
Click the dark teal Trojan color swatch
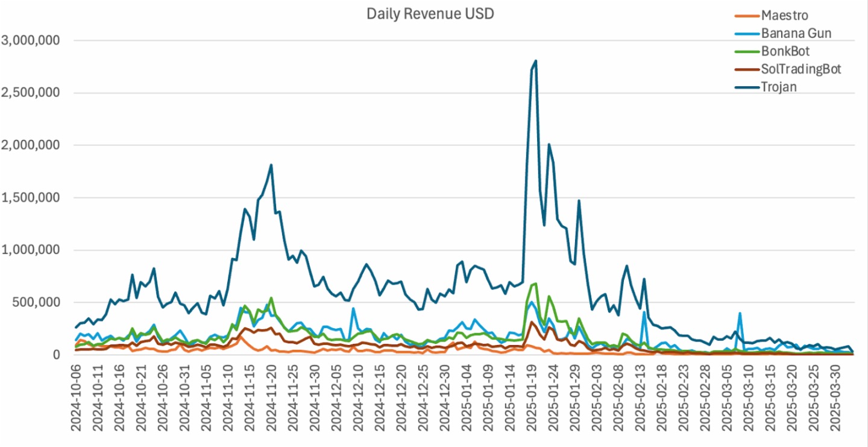point(747,86)
